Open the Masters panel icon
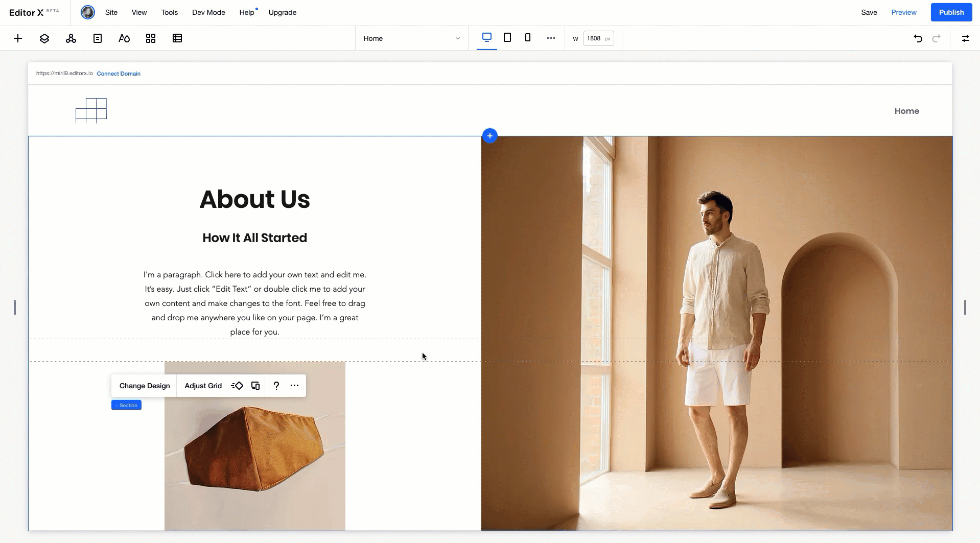Viewport: 980px width, 543px height. pyautogui.click(x=71, y=38)
